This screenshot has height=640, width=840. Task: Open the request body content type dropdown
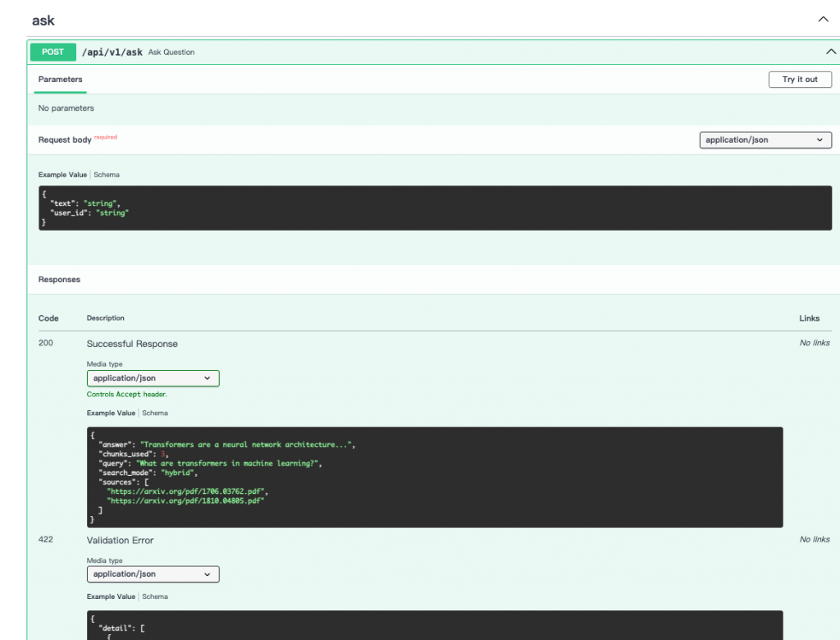click(765, 140)
